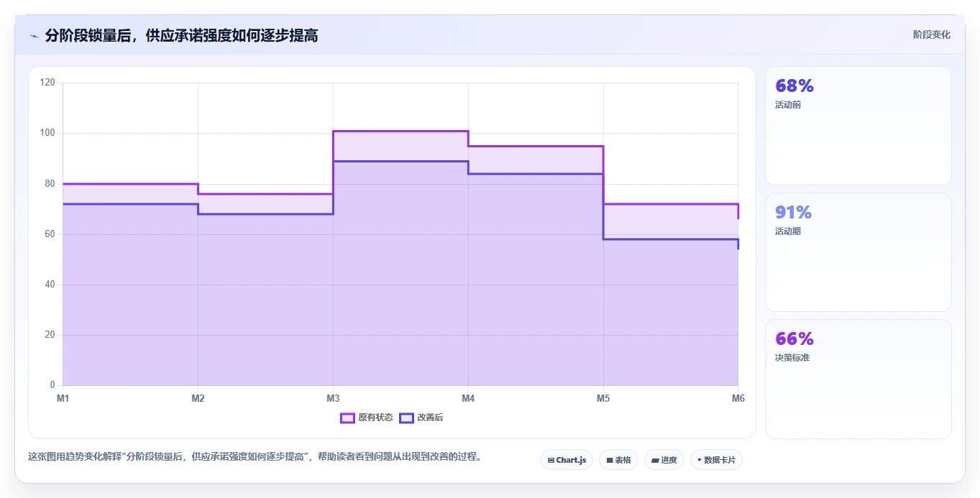This screenshot has height=498, width=980.
Task: Click the 决策标准 label
Action: (x=792, y=358)
